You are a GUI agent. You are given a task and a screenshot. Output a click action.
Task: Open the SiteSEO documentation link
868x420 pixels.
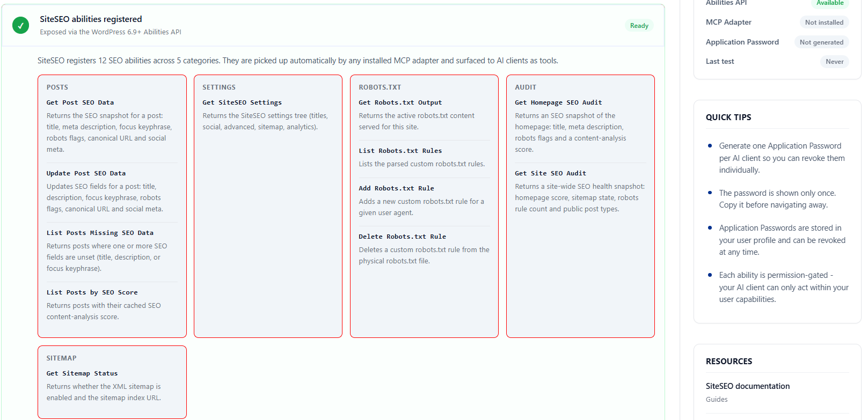748,386
